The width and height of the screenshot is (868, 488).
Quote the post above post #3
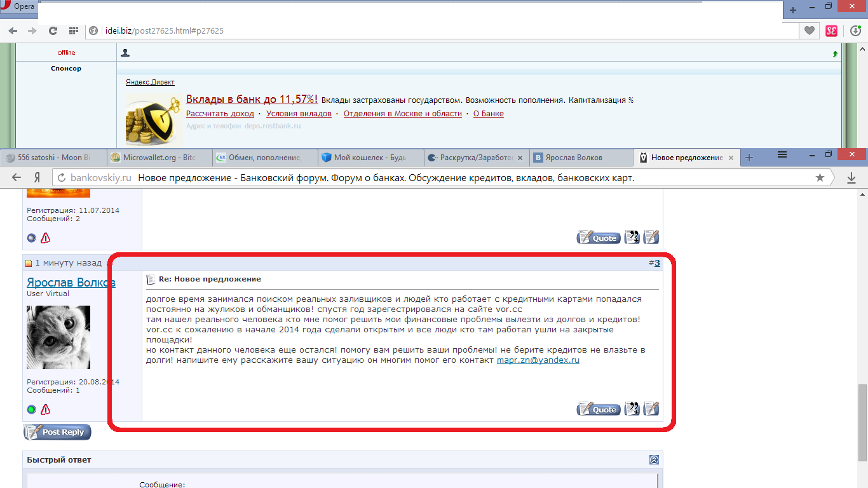[599, 238]
